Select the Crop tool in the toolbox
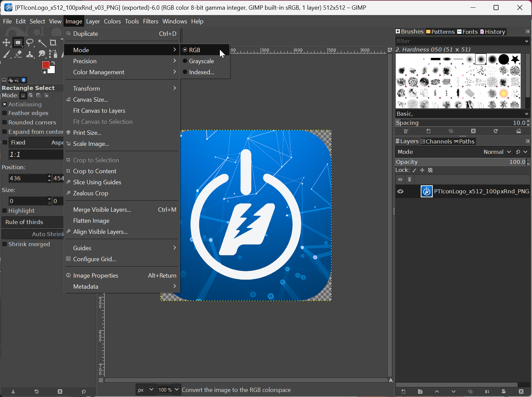 [x=53, y=42]
